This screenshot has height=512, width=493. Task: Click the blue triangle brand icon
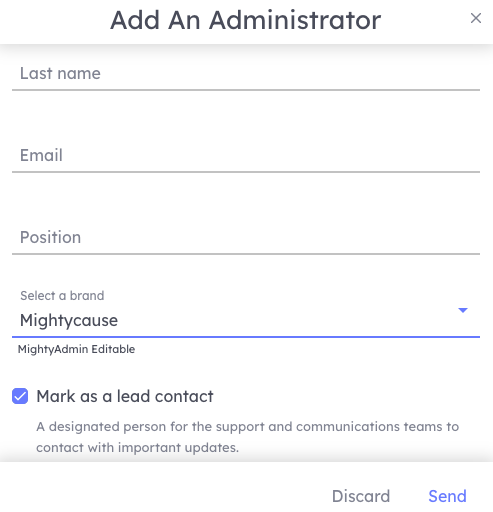tap(463, 310)
